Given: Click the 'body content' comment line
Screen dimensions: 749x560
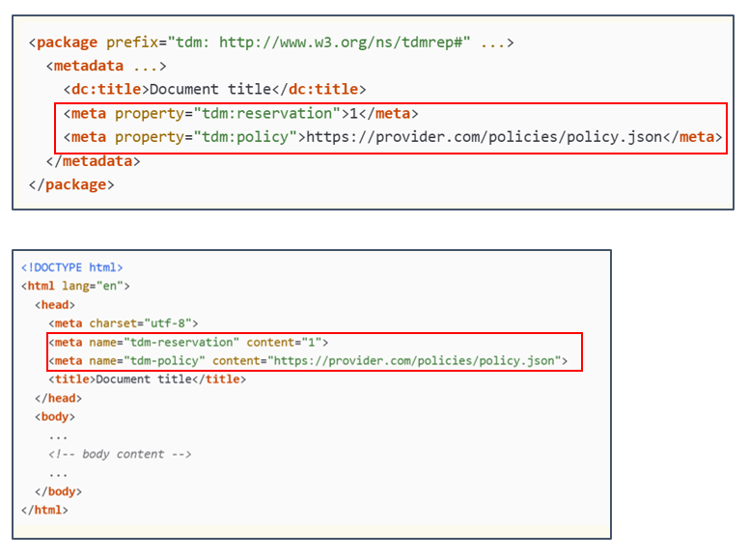Looking at the screenshot, I should (x=120, y=454).
